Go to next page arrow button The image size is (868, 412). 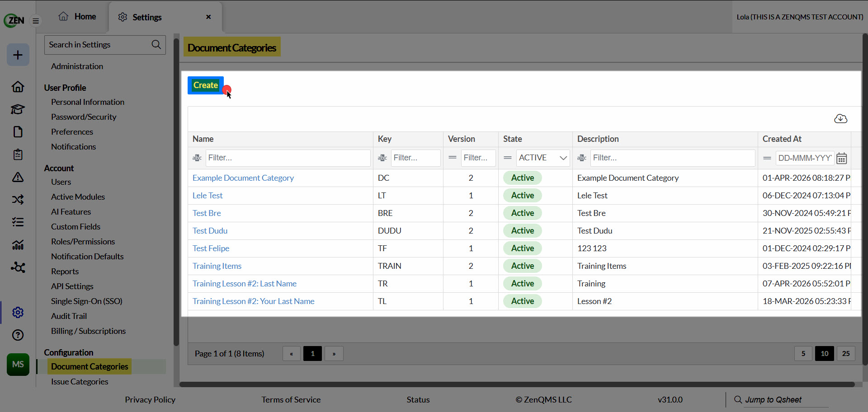point(334,354)
